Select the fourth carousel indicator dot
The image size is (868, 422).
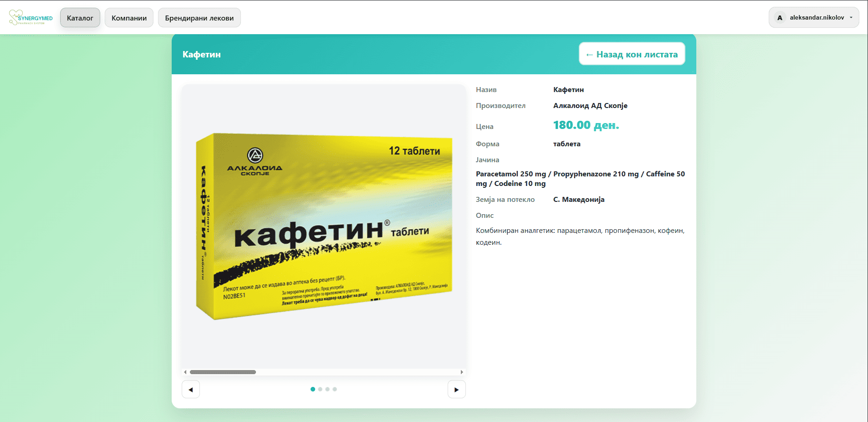point(335,389)
